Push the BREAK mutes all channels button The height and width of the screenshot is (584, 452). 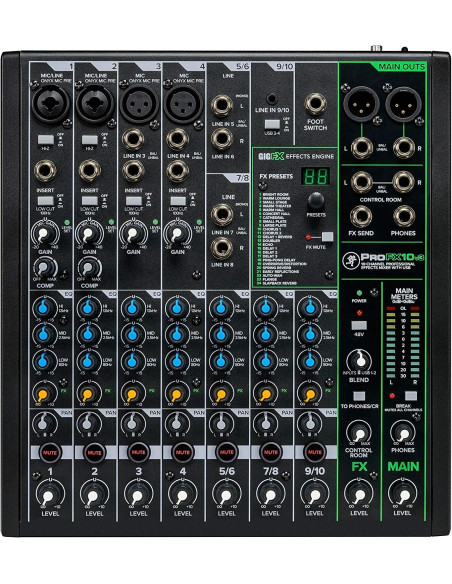411,396
